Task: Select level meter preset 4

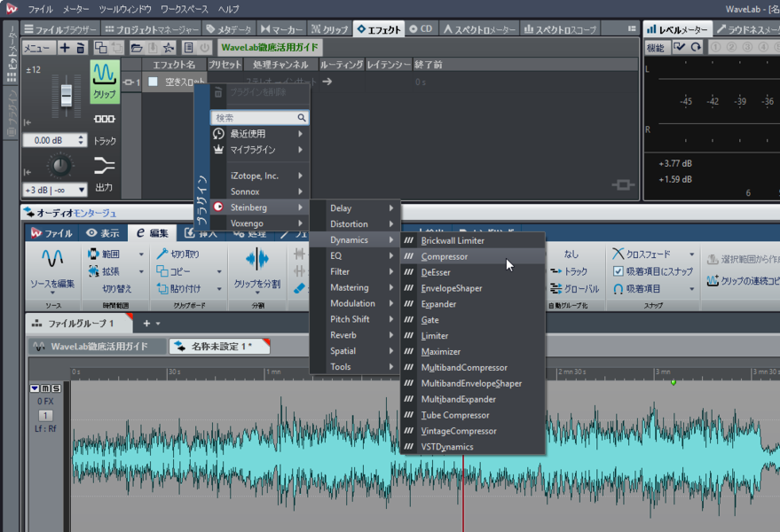Action: [763, 47]
